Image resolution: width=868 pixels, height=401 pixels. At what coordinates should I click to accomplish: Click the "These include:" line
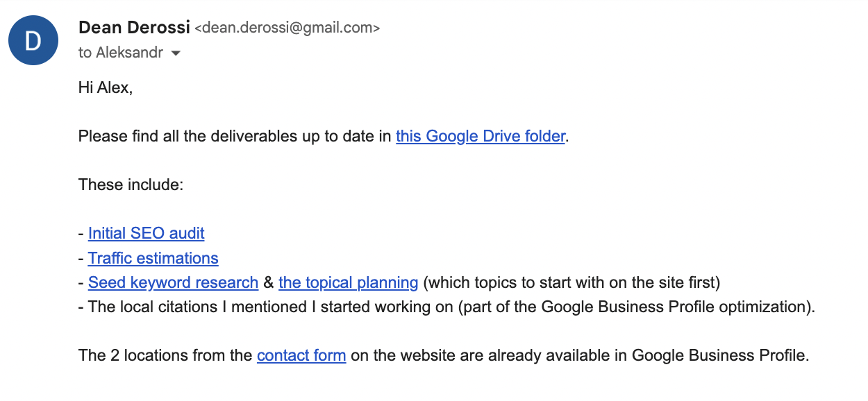pyautogui.click(x=131, y=185)
